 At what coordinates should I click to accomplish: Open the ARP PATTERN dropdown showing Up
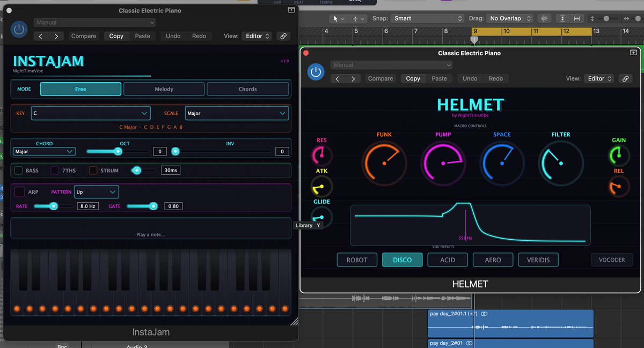pos(97,191)
